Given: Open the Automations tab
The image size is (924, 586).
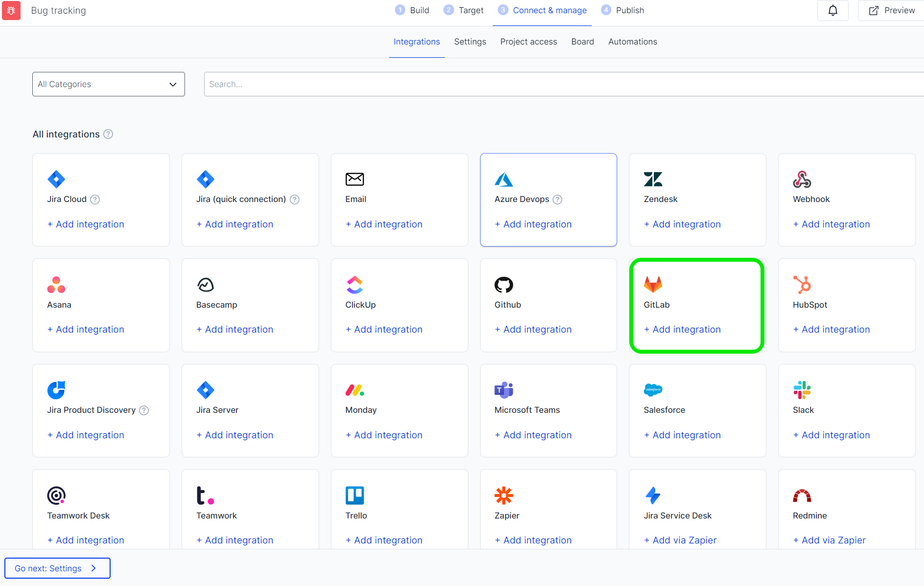Looking at the screenshot, I should (633, 42).
